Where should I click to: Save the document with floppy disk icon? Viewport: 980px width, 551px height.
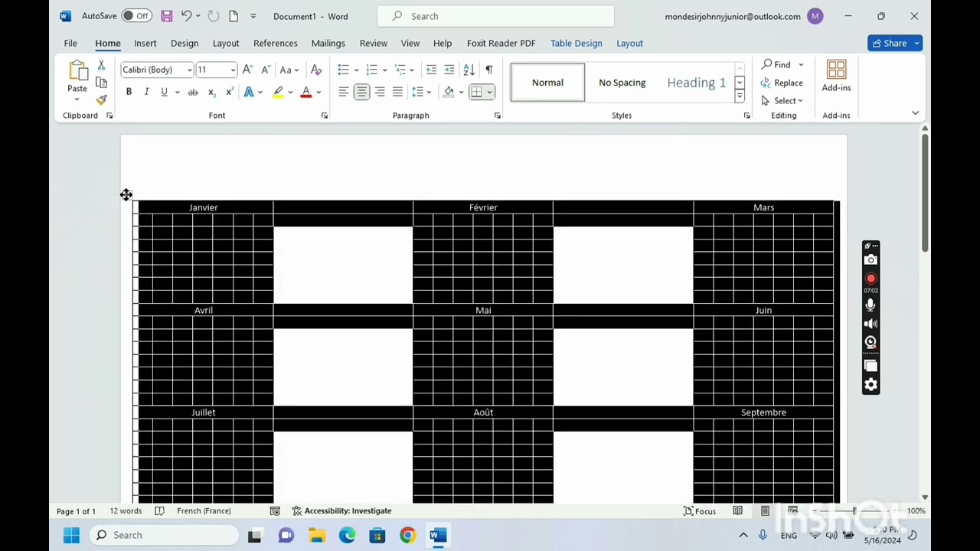[x=166, y=16]
